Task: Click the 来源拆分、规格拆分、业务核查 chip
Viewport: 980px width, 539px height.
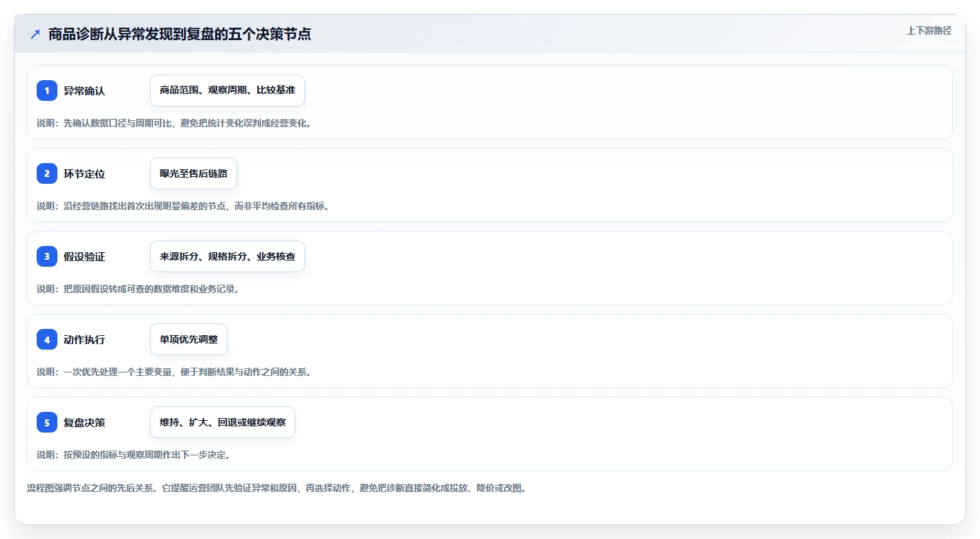Action: point(228,256)
